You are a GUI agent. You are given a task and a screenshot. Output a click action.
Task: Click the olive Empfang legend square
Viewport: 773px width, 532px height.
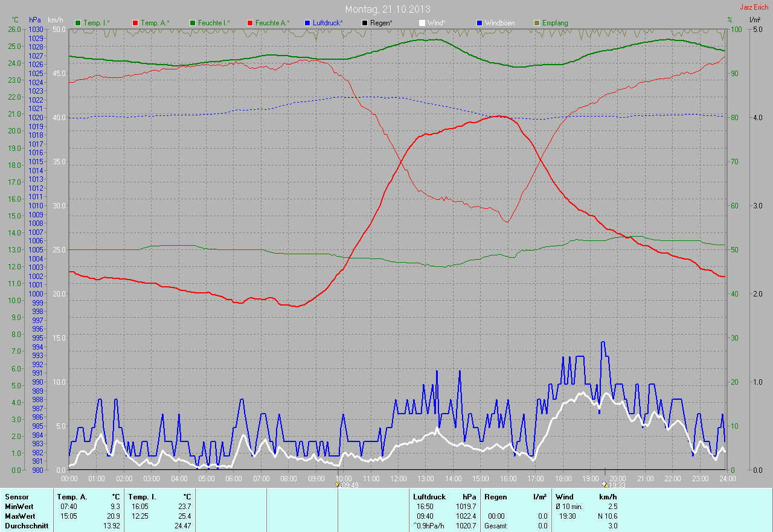[x=536, y=23]
